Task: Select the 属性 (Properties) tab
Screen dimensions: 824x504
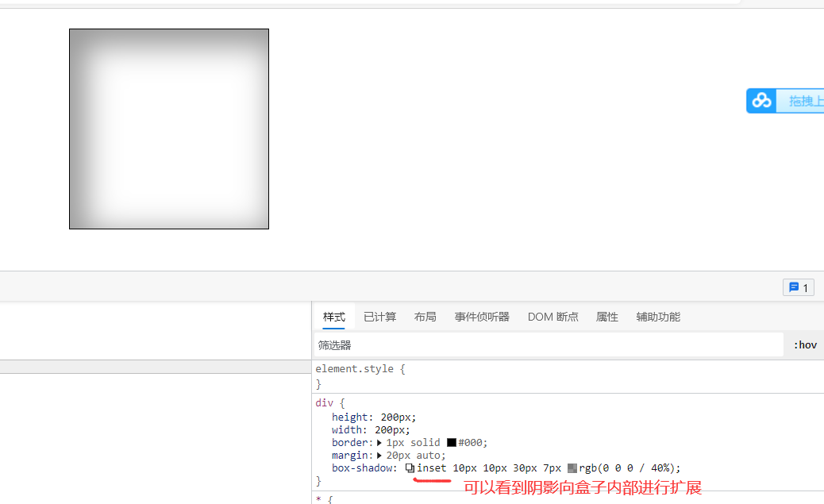Action: [x=606, y=317]
